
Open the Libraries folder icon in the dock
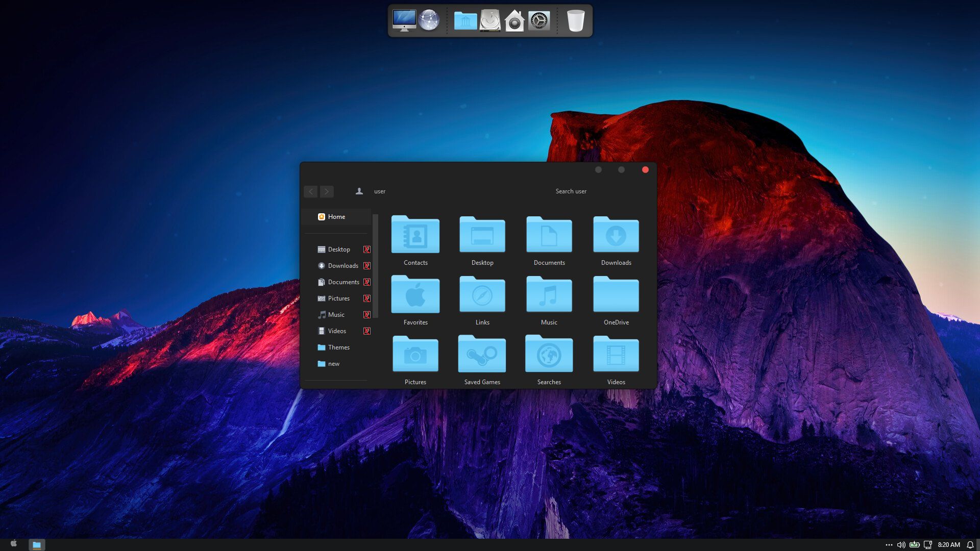pos(465,21)
